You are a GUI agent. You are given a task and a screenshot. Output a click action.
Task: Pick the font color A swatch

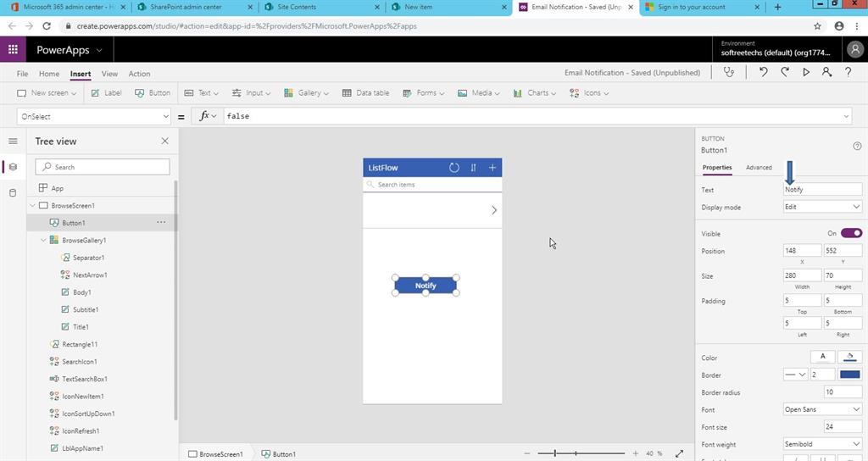click(x=822, y=357)
